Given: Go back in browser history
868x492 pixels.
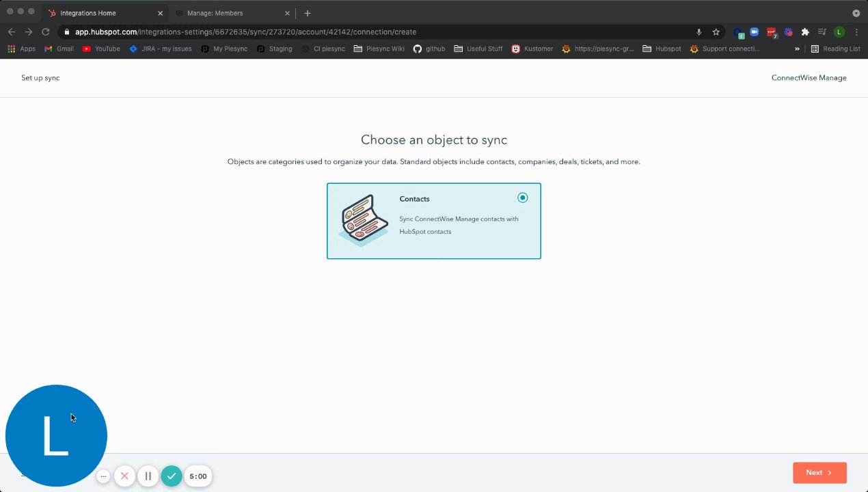Looking at the screenshot, I should 12,31.
